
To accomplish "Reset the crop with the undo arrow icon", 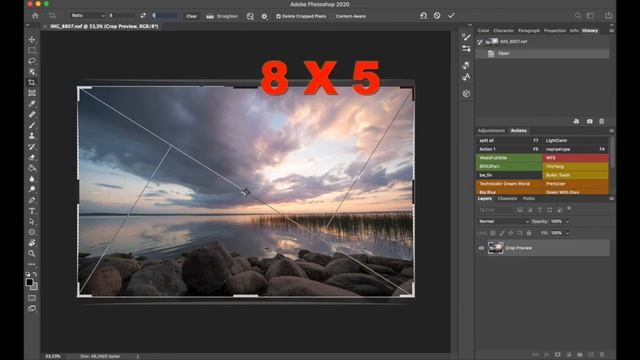I will coord(423,16).
